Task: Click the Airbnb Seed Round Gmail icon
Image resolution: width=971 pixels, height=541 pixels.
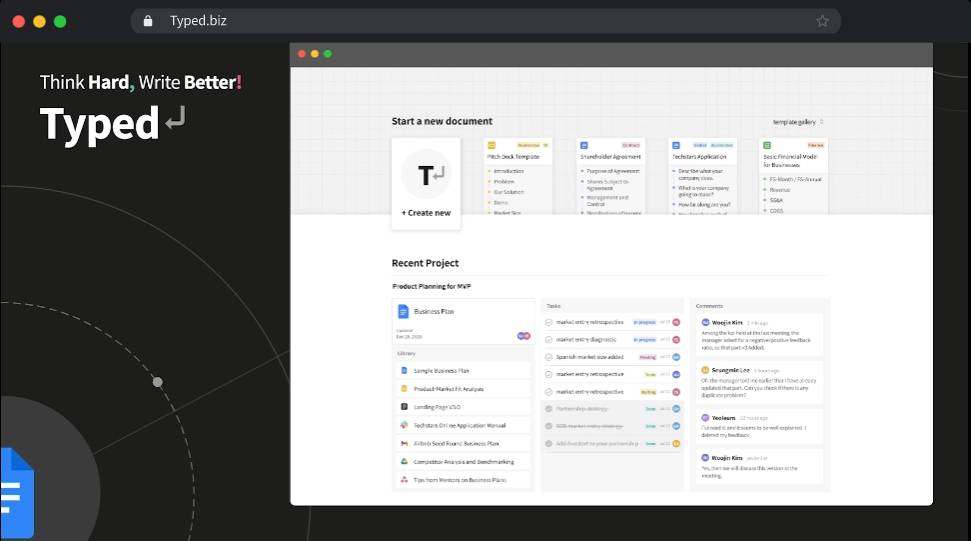Action: (x=404, y=443)
